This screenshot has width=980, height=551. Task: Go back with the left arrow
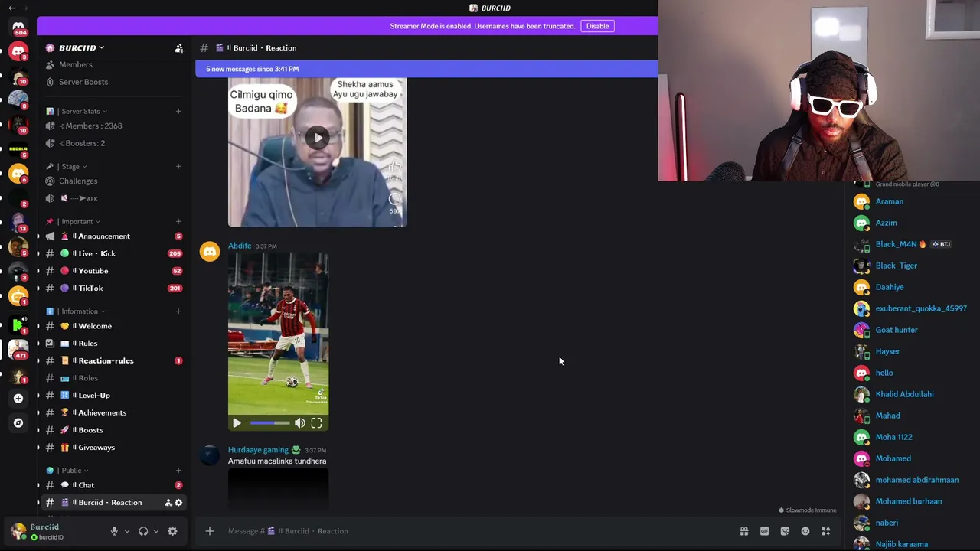tap(11, 8)
